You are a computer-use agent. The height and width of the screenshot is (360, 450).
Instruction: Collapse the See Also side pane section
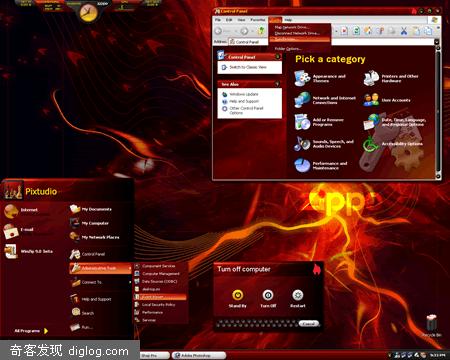277,84
